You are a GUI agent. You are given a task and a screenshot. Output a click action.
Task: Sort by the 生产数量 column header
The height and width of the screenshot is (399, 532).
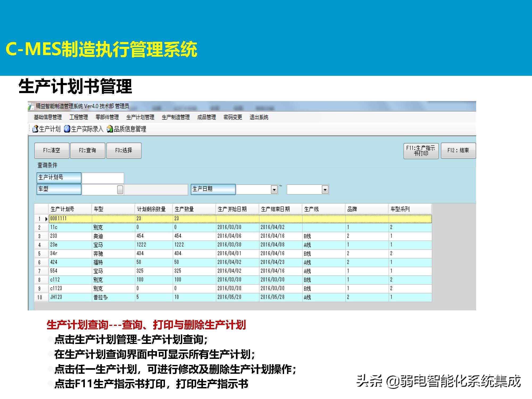click(194, 209)
